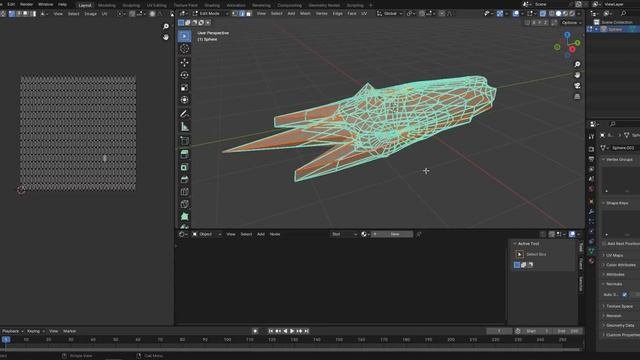
Task: Open the Render menu in top bar
Action: (27, 4)
